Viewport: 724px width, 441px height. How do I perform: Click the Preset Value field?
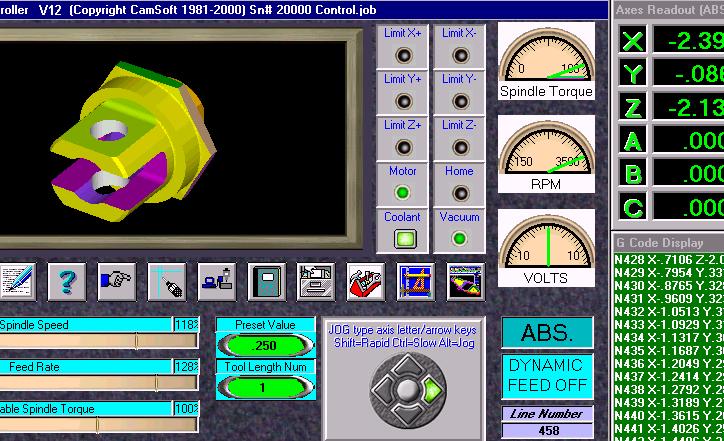pos(265,345)
